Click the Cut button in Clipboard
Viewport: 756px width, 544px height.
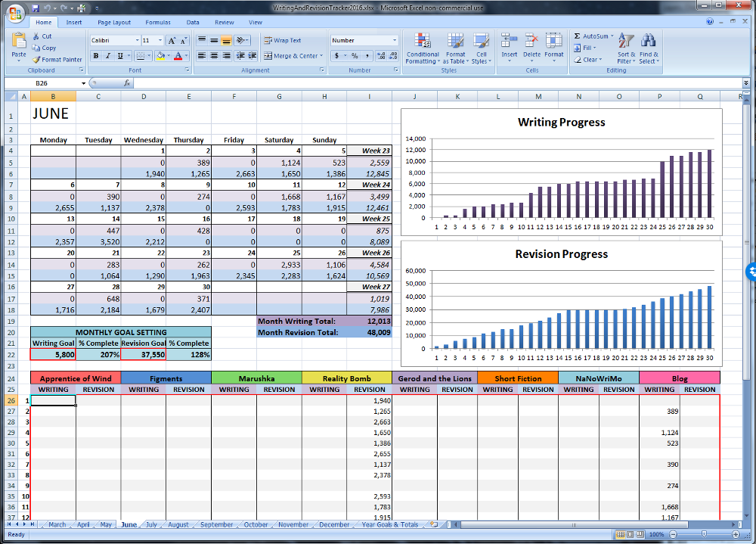click(42, 36)
